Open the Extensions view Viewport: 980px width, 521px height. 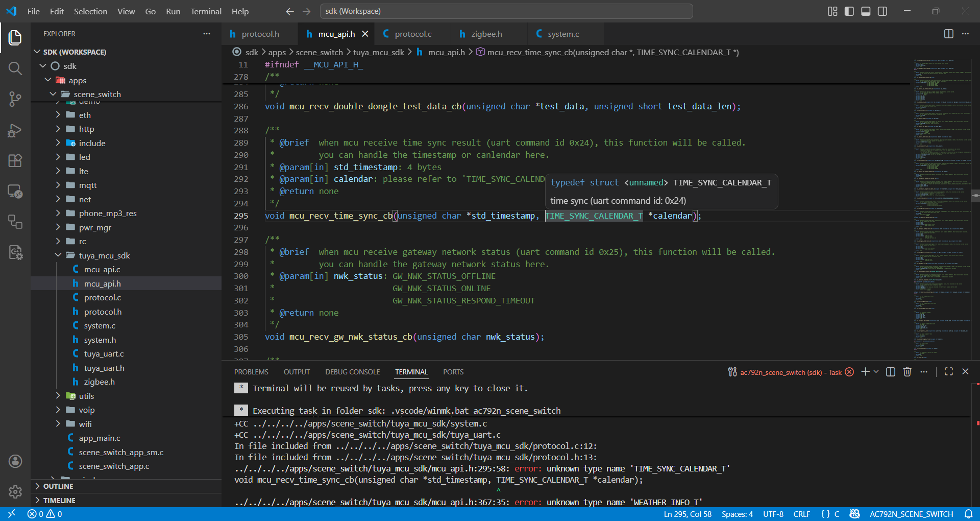(x=15, y=161)
